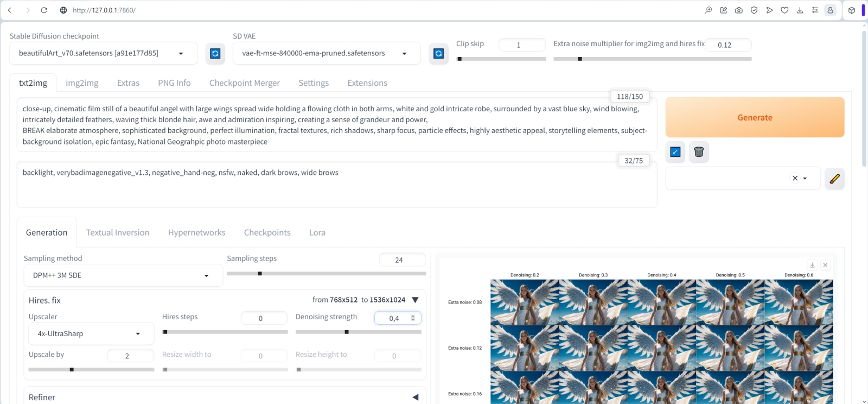Collapse the Hires. fix section
This screenshot has height=404, width=868.
click(x=415, y=300)
